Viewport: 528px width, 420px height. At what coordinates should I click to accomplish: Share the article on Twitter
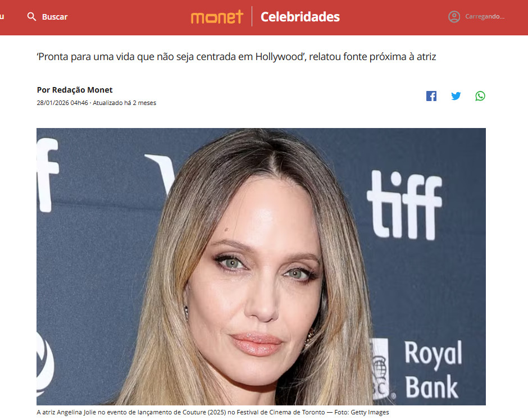point(456,96)
